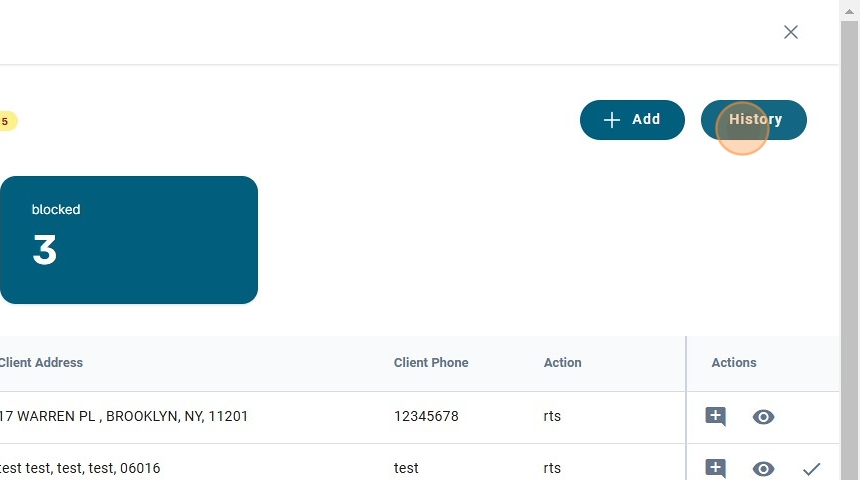Close the panel with the X icon
This screenshot has width=860, height=480.
(x=790, y=32)
